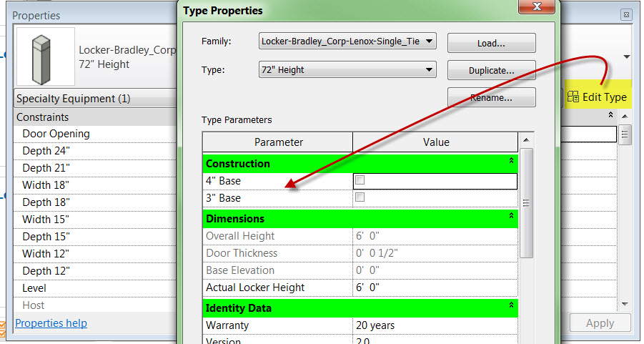Collapse the Dimensions parameter group
The width and height of the screenshot is (644, 344).
(511, 215)
